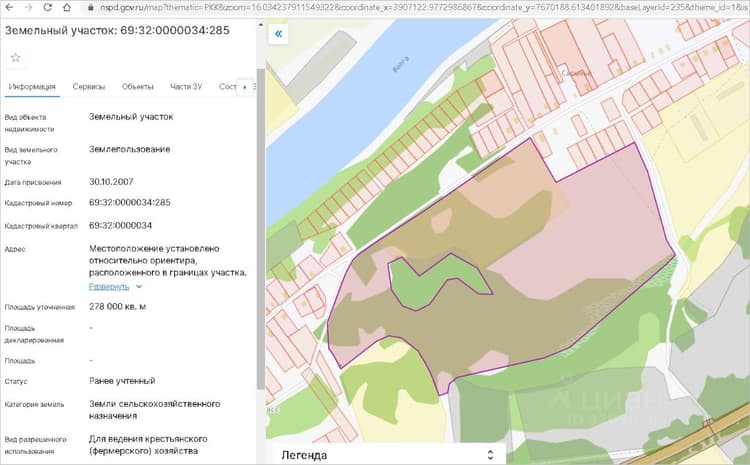
Task: Click the Легенда label
Action: [304, 455]
